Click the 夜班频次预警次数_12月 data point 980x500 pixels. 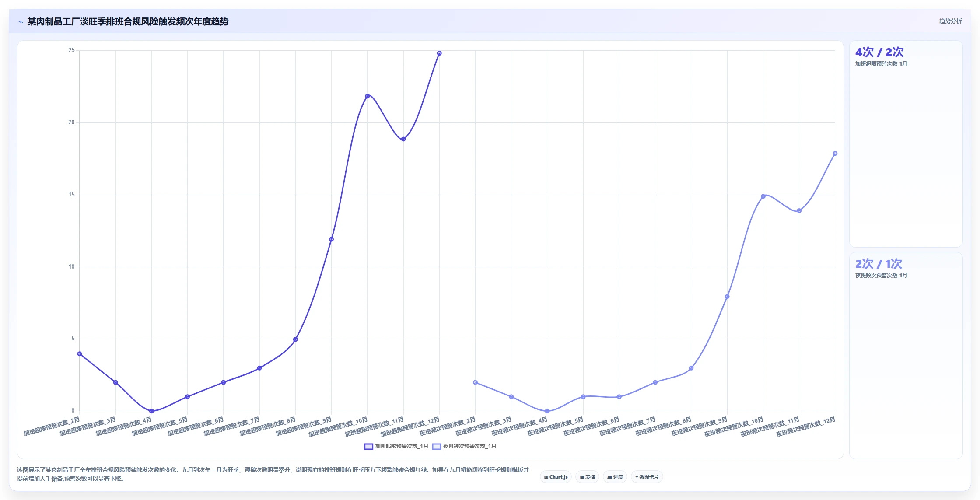click(835, 154)
